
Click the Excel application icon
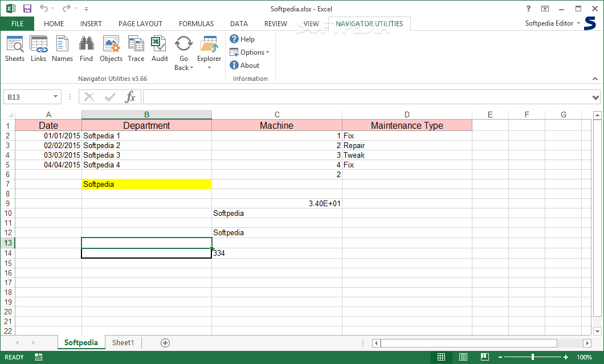pyautogui.click(x=11, y=9)
